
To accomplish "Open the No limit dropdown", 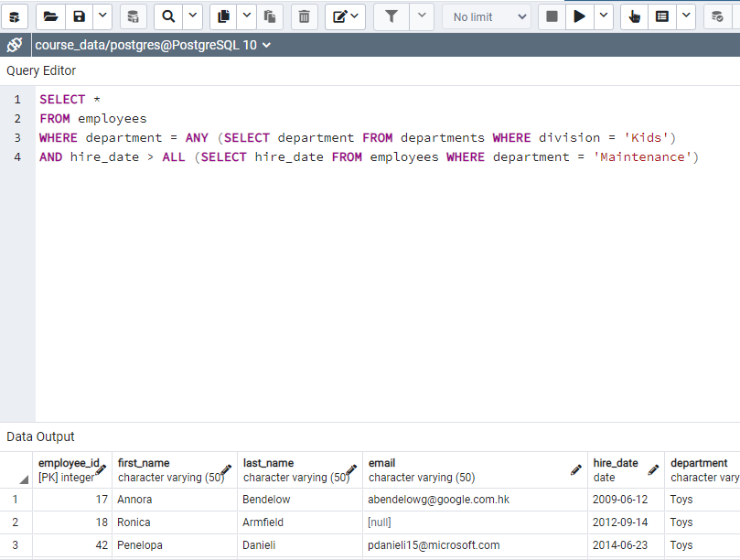I will point(486,16).
